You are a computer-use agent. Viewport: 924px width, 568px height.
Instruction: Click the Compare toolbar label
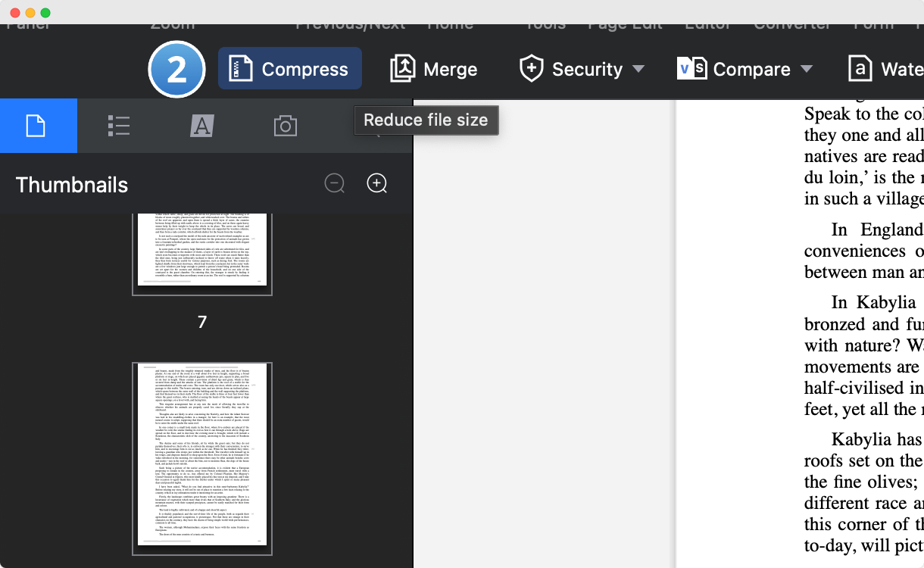[x=751, y=70]
